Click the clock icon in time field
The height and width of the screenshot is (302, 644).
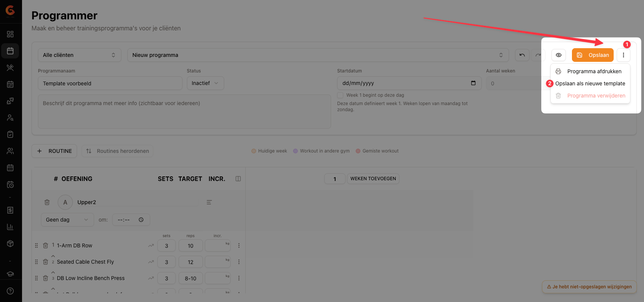141,220
